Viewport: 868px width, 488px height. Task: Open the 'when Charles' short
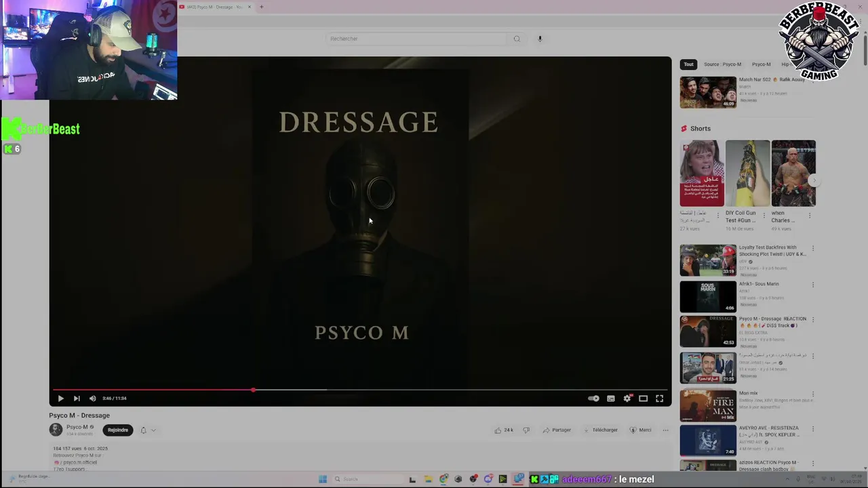pos(793,174)
